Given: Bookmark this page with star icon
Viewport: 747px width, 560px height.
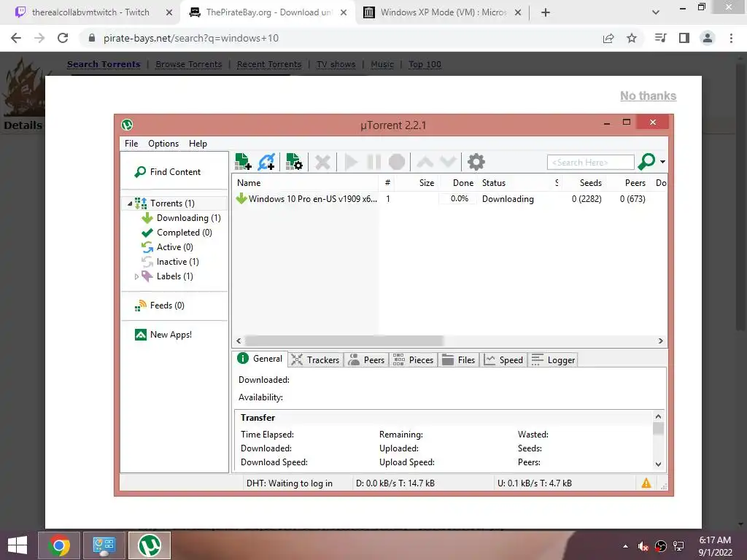Looking at the screenshot, I should (x=632, y=38).
